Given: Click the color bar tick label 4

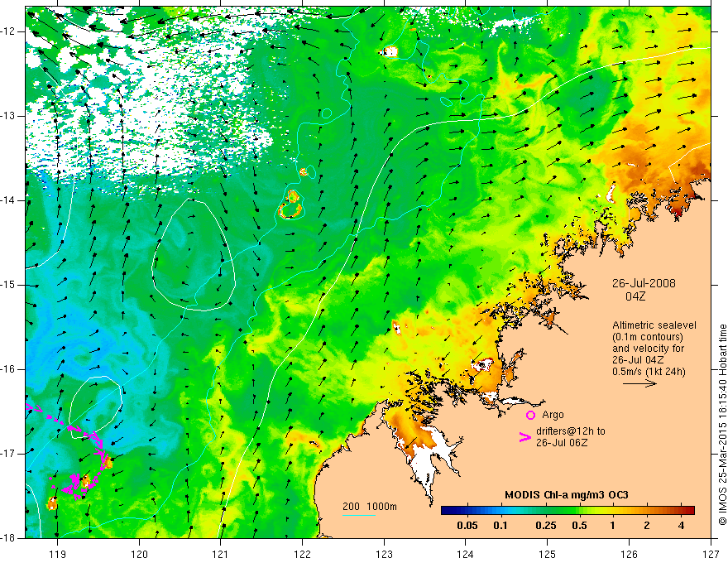Looking at the screenshot, I should 681,526.
